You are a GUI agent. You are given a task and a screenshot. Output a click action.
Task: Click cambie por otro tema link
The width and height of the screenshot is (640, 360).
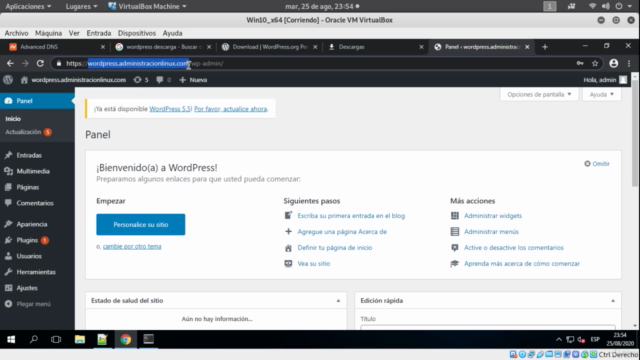(x=132, y=247)
